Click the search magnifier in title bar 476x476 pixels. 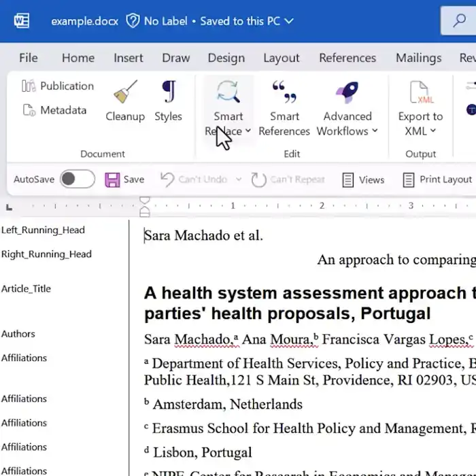pos(460,21)
